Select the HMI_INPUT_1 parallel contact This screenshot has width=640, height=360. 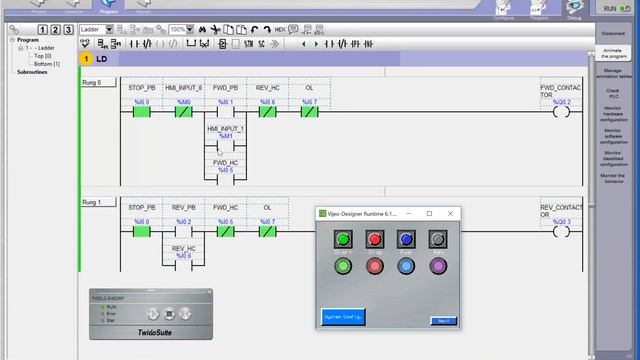point(225,145)
